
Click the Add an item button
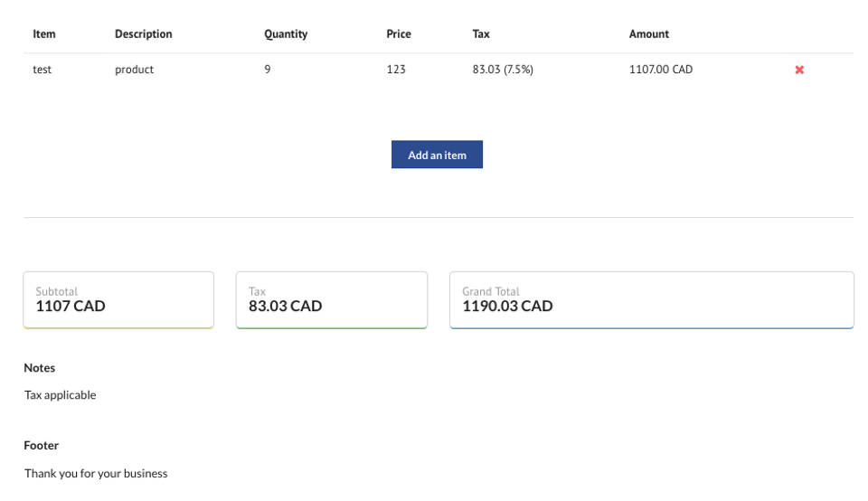point(437,155)
